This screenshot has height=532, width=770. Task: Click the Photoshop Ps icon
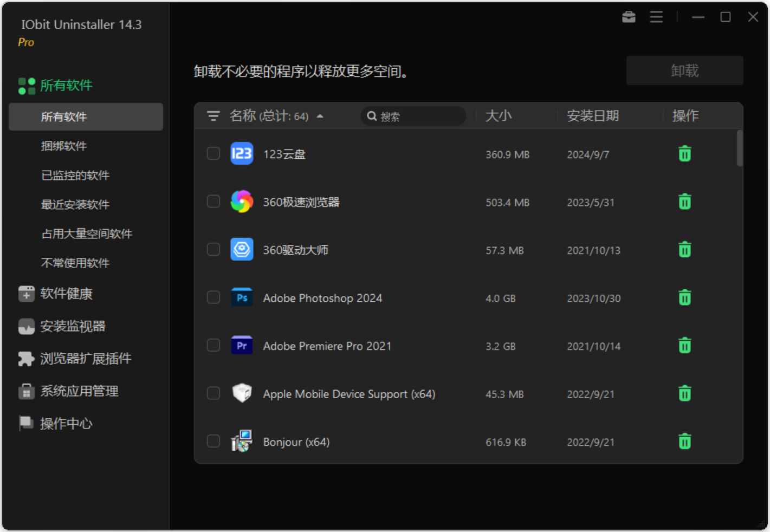click(242, 297)
